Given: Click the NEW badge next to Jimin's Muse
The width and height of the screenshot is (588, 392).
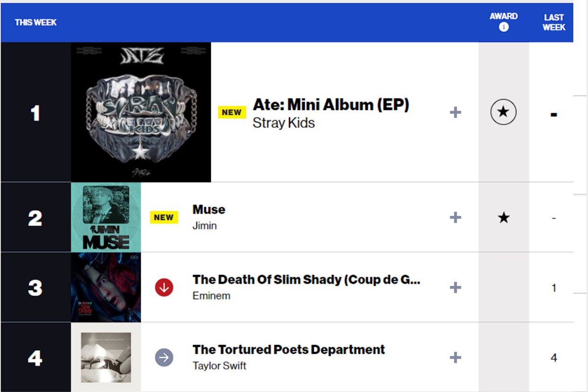Looking at the screenshot, I should 164,217.
